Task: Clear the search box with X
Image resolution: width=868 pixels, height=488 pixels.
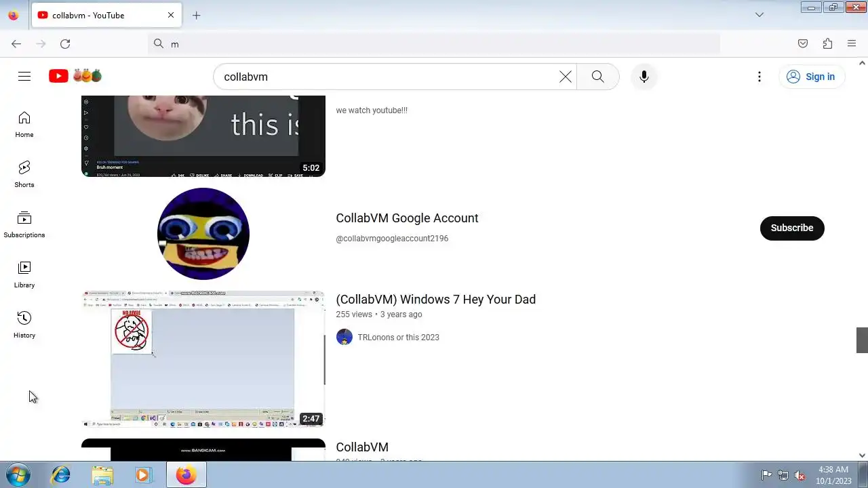Action: pos(566,77)
